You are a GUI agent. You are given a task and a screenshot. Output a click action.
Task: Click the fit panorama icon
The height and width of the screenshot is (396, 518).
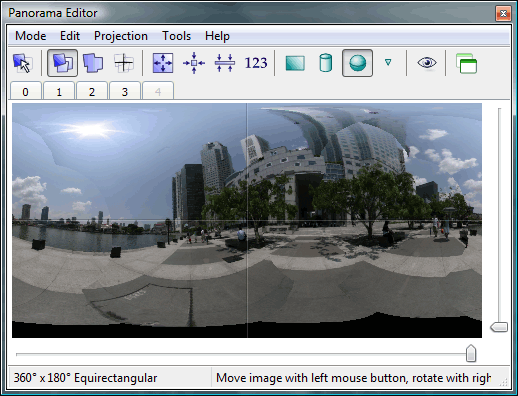click(x=163, y=63)
